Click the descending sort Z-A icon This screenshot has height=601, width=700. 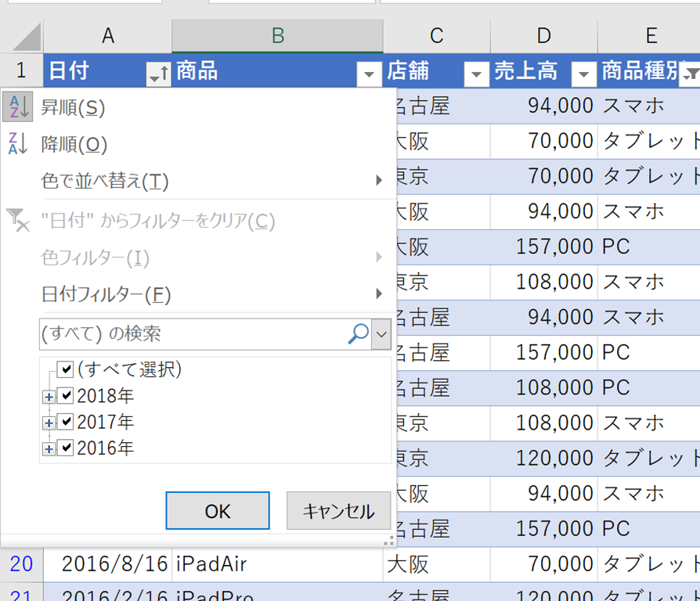coord(17,144)
